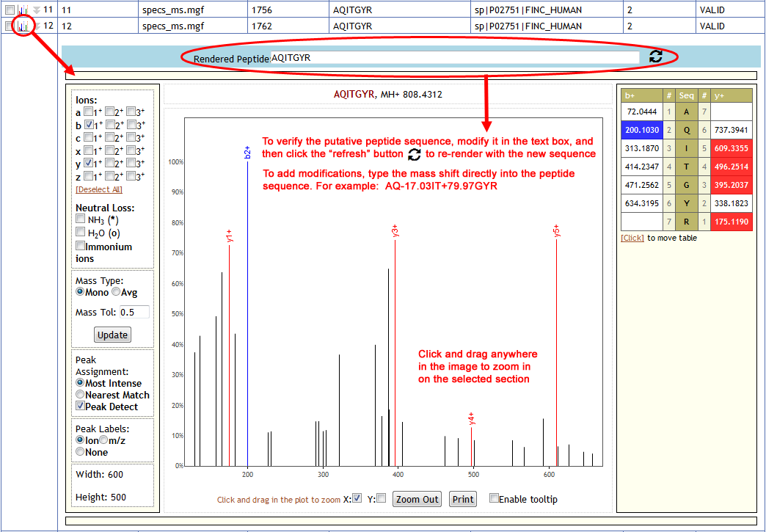This screenshot has height=532, width=766.
Task: Click the Deselect All link
Action: [99, 189]
